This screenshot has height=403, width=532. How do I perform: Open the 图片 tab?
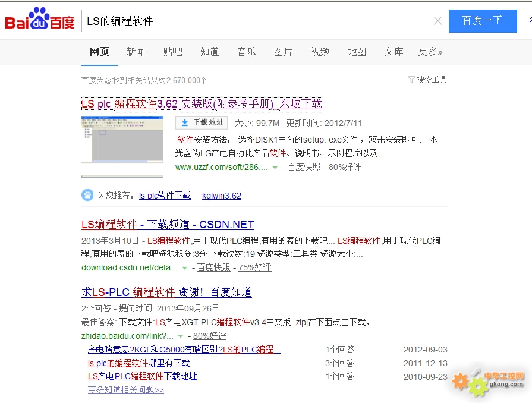(x=284, y=52)
